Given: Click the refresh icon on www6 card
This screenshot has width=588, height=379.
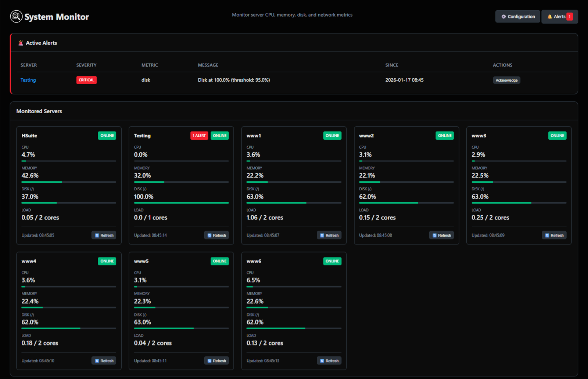Looking at the screenshot, I should tap(322, 361).
